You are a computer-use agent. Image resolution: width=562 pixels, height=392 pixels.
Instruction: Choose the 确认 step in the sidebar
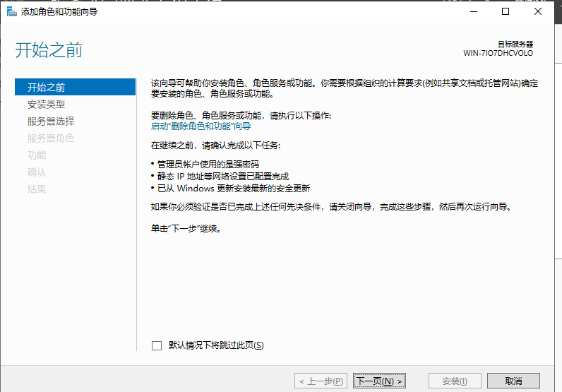click(x=37, y=172)
